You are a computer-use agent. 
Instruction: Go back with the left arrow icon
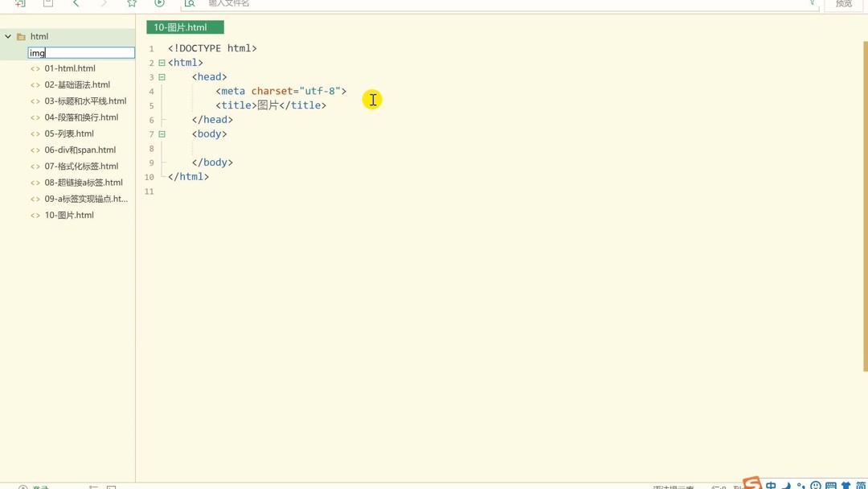point(76,4)
